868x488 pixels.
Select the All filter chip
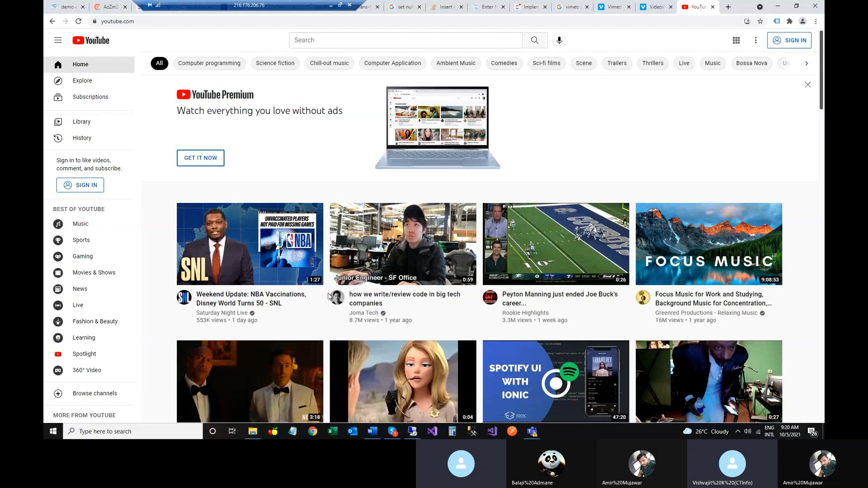tap(159, 63)
